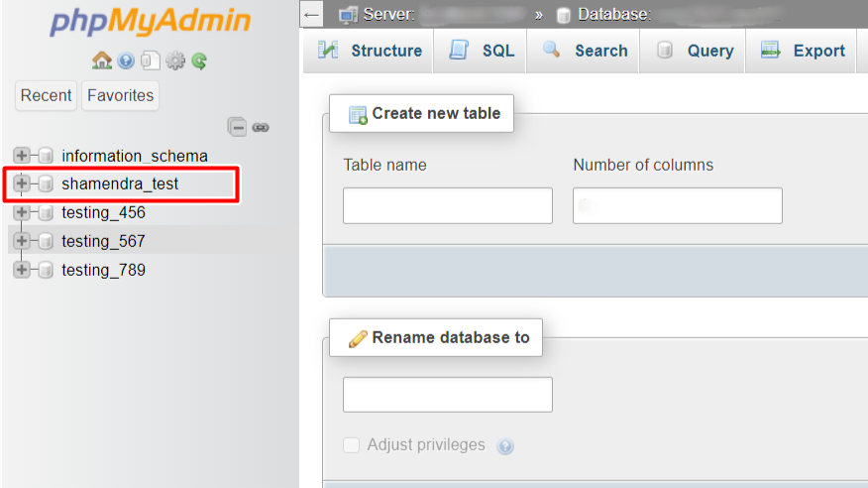
Task: Open the Favorites tables list
Action: tap(120, 95)
